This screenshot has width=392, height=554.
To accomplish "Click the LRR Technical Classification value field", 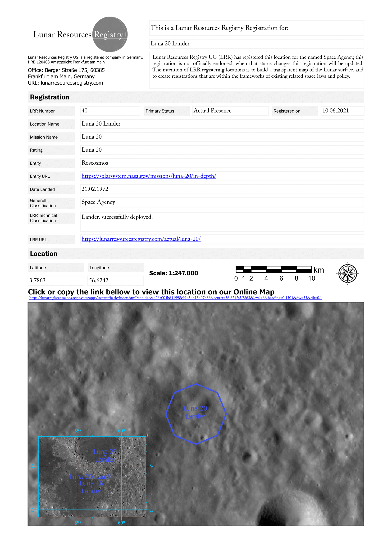I will (x=222, y=221).
